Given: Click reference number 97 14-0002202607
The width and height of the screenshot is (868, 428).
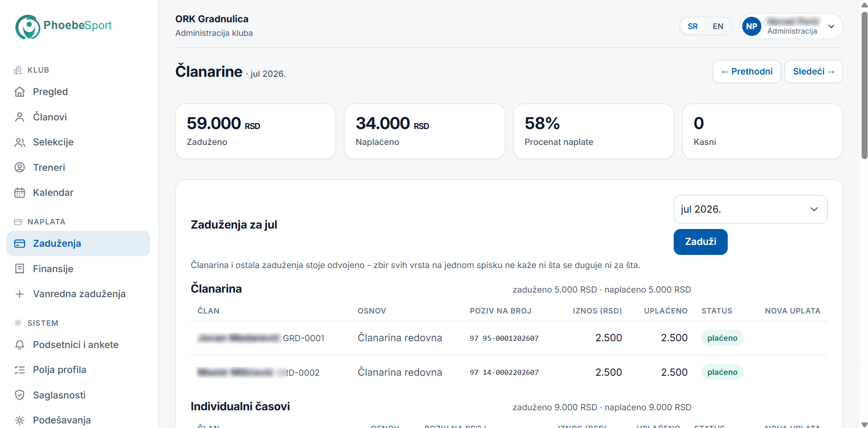Looking at the screenshot, I should pyautogui.click(x=504, y=373).
